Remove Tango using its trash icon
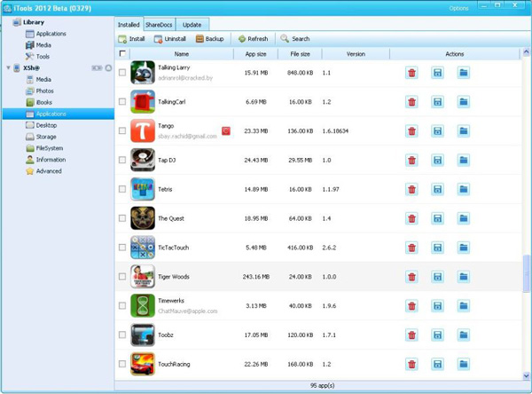The width and height of the screenshot is (532, 394). coord(411,131)
